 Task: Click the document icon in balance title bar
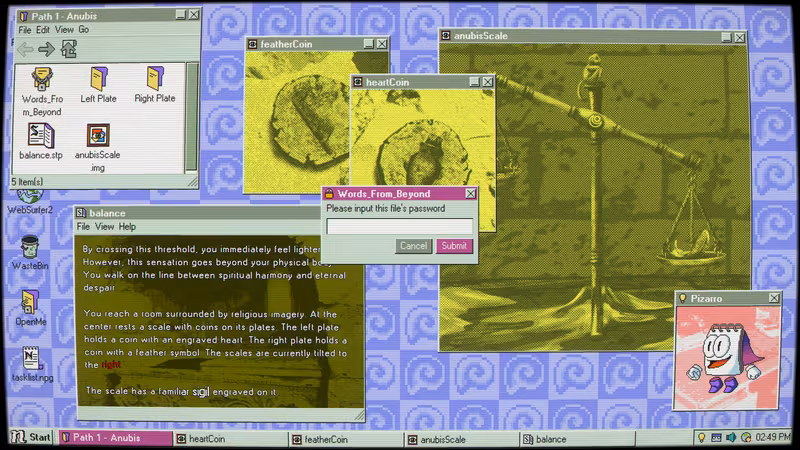coord(81,213)
